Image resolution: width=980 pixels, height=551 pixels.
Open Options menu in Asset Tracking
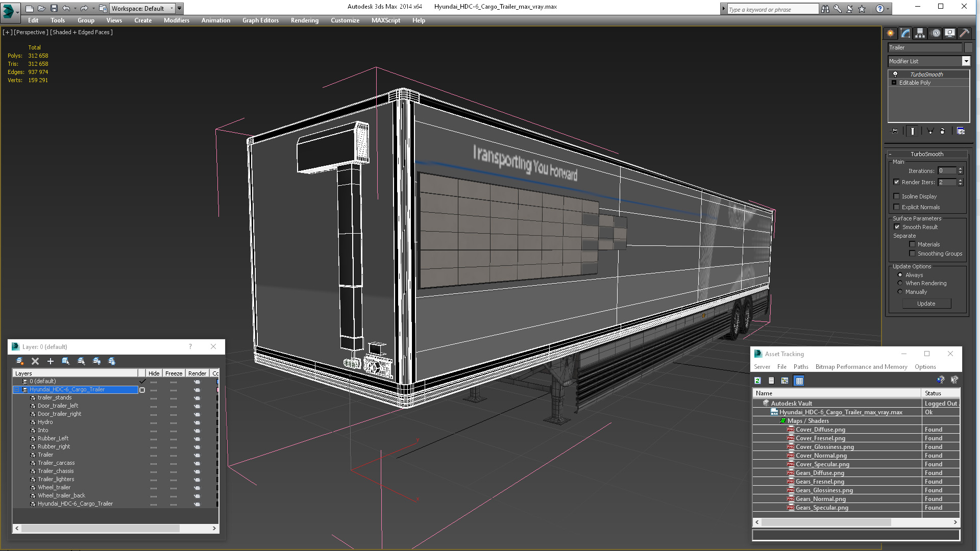pos(925,367)
